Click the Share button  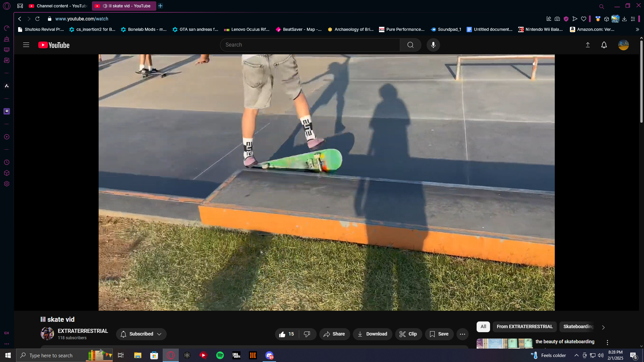(334, 334)
